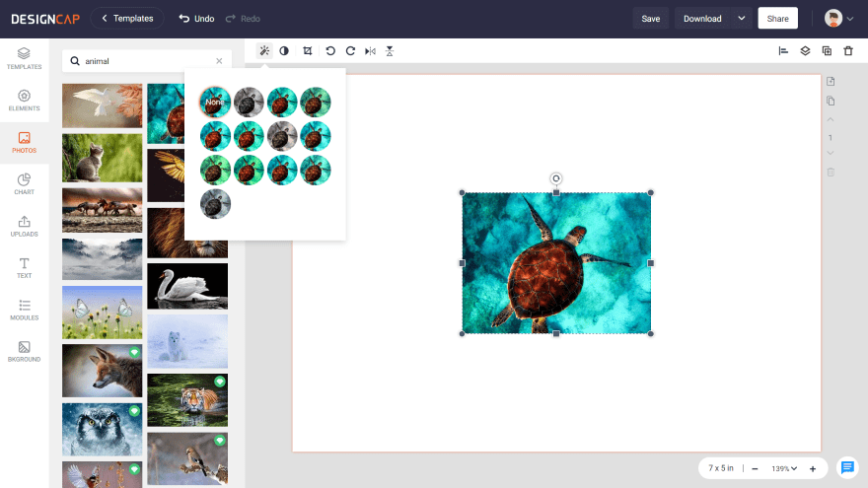Open the image adjustment contrast icon
Screen dimensions: 868x488
(x=284, y=51)
